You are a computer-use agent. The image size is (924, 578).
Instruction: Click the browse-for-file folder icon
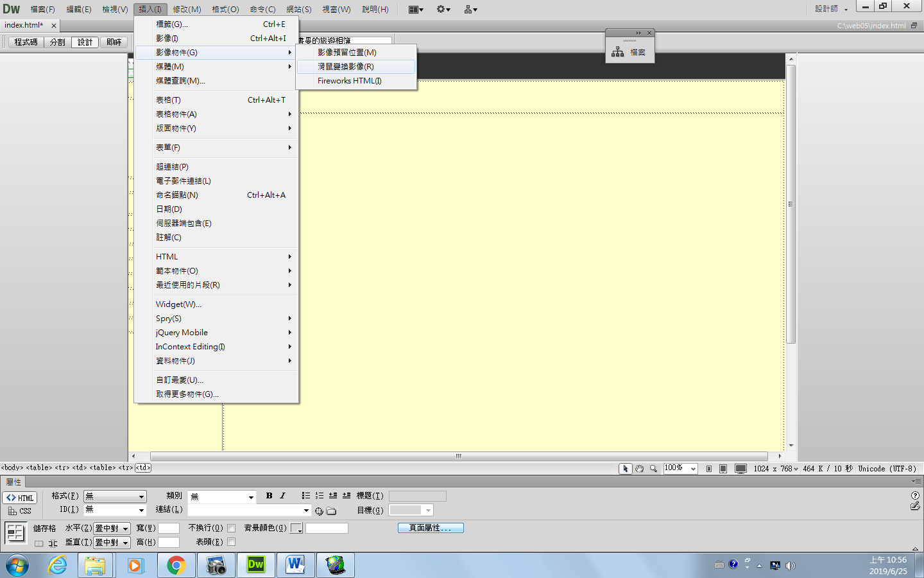tap(331, 511)
